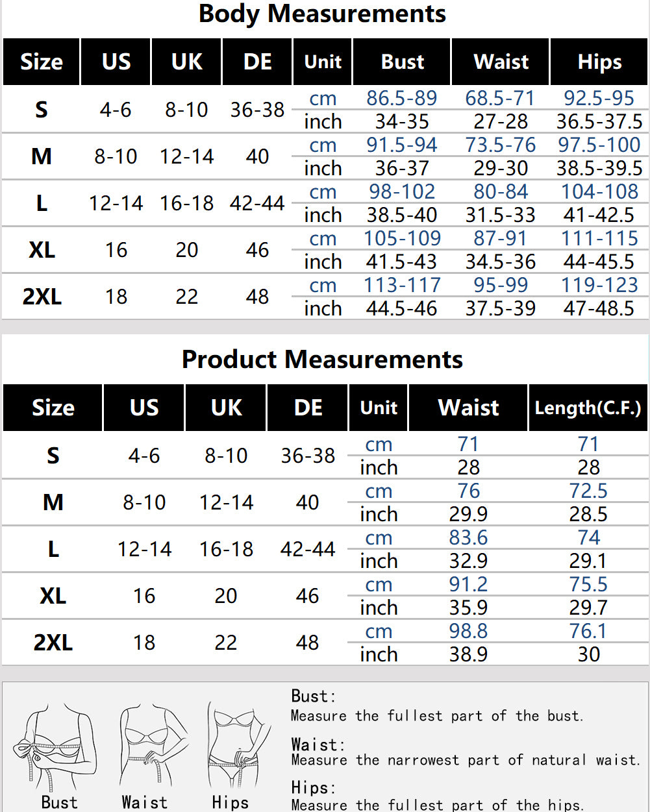
Task: Select size S row in Product Measurements
Action: tap(325, 456)
